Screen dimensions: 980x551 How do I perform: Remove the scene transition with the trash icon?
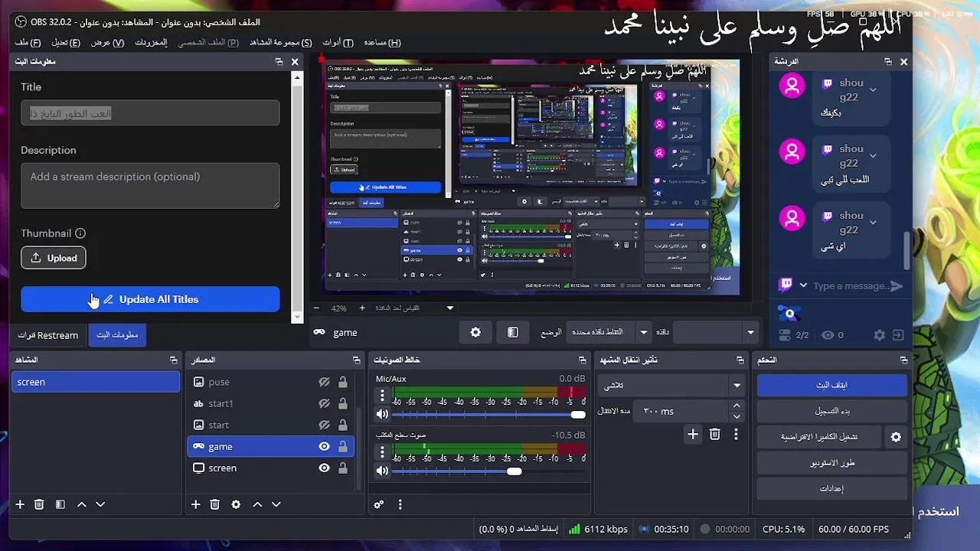point(714,434)
